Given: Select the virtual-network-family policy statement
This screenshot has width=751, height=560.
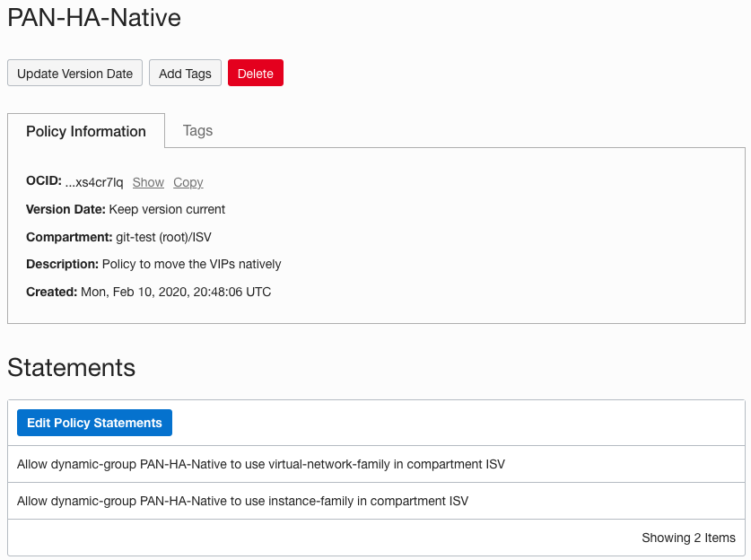Looking at the screenshot, I should [x=261, y=464].
